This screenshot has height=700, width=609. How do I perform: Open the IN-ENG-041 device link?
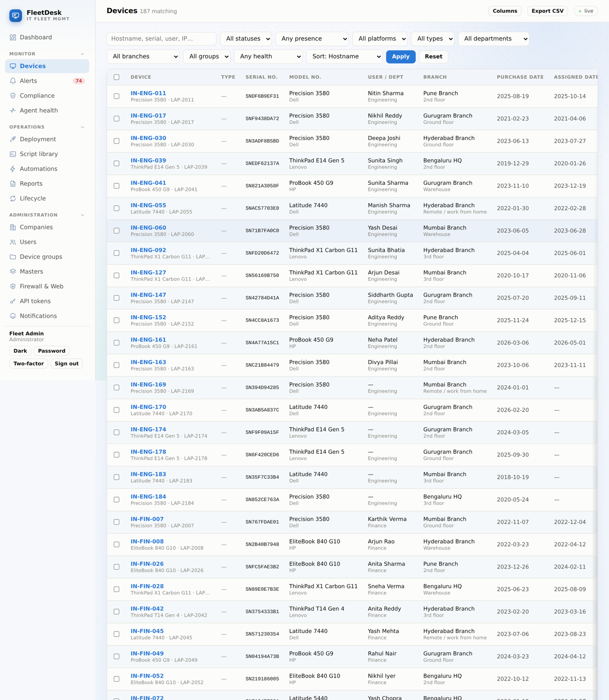coord(148,183)
